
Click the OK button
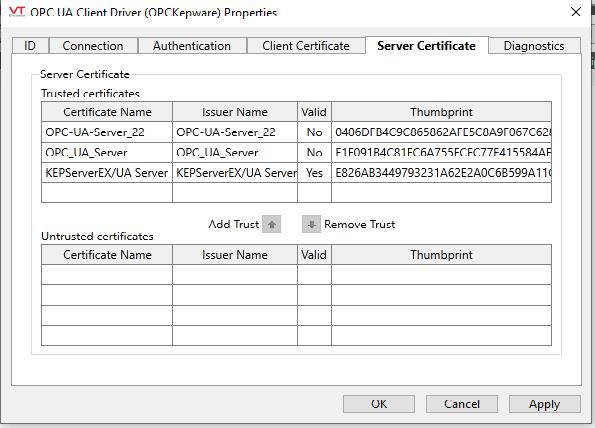[x=379, y=404]
